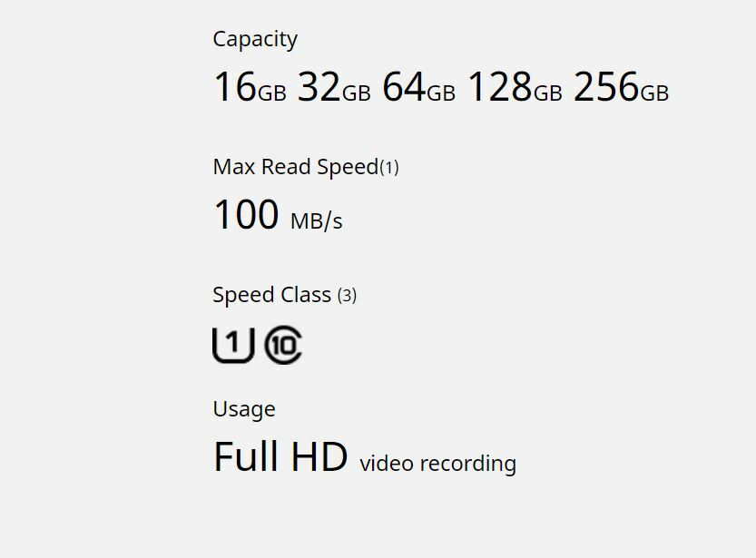Screen dimensions: 756x558
Task: Select the 64GB capacity text
Action: click(419, 87)
